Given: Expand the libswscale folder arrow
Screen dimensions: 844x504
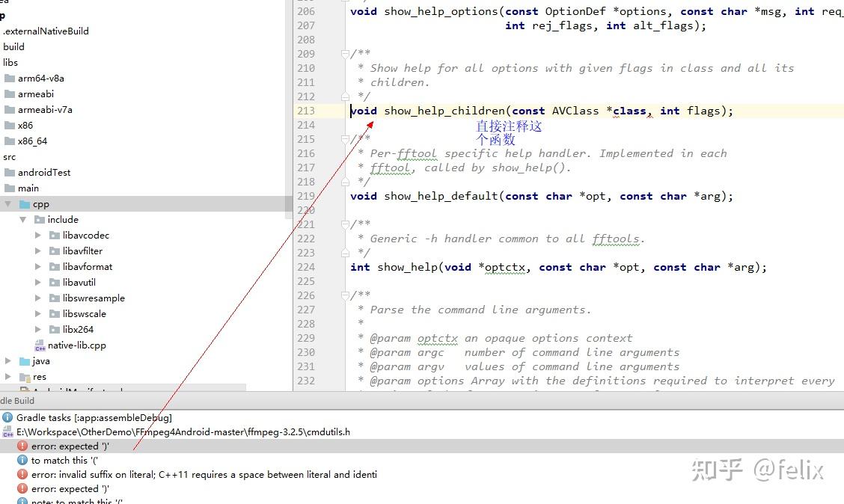Looking at the screenshot, I should 37,313.
